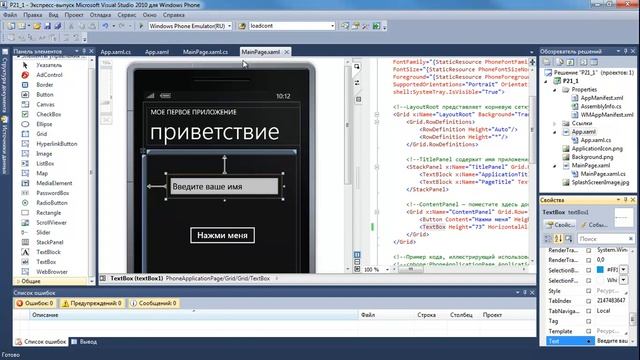Viewport: 640px width, 360px height.
Task: Select SplashScreenImage.jpg in solution explorer
Action: point(600,182)
